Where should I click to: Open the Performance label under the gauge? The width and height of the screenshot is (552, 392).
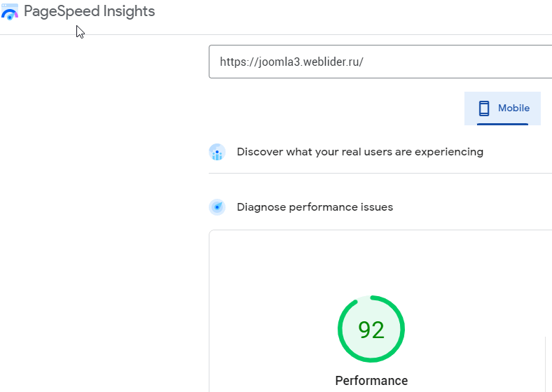(371, 381)
